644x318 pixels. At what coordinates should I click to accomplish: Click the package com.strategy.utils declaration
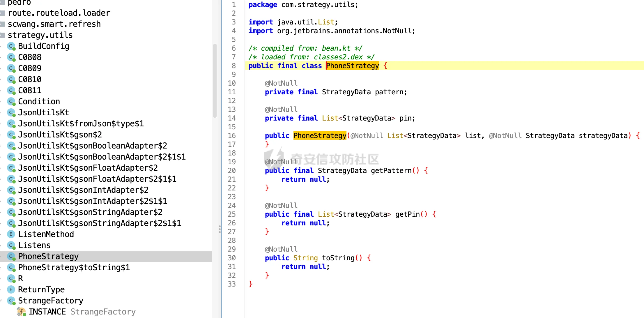click(303, 5)
